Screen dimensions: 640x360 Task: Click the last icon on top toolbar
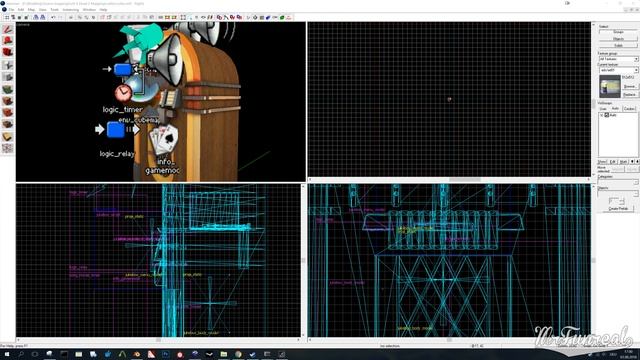289,17
